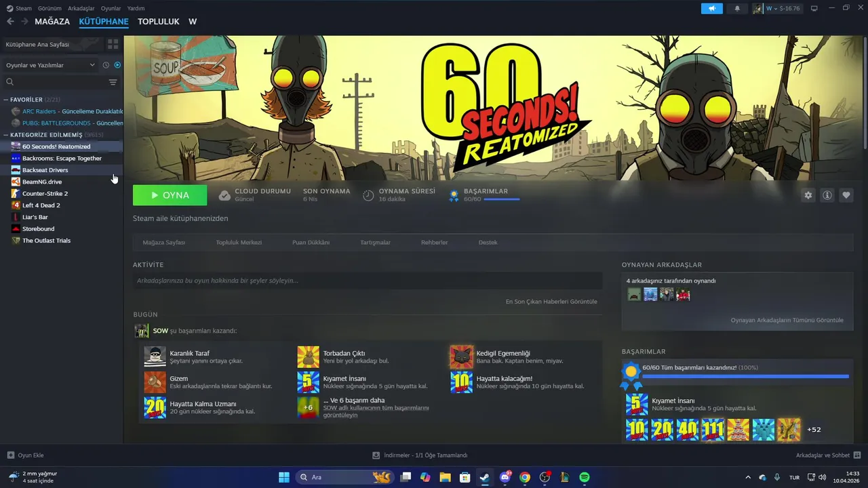Toggle sort by recent activity clock icon

(106, 65)
